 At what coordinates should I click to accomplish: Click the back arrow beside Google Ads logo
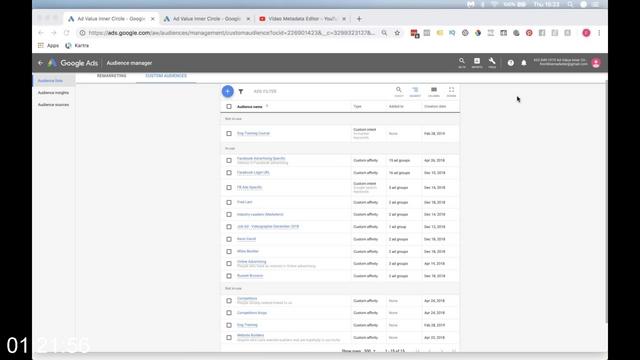click(40, 63)
